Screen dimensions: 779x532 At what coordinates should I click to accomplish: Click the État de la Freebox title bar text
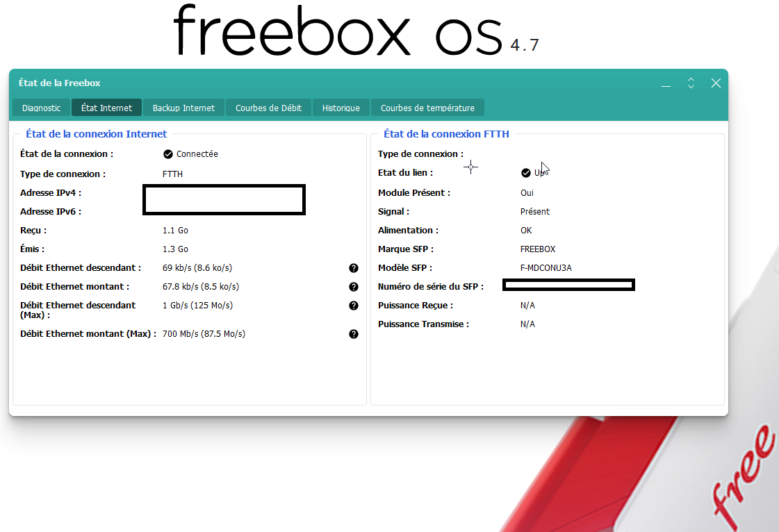tap(60, 83)
